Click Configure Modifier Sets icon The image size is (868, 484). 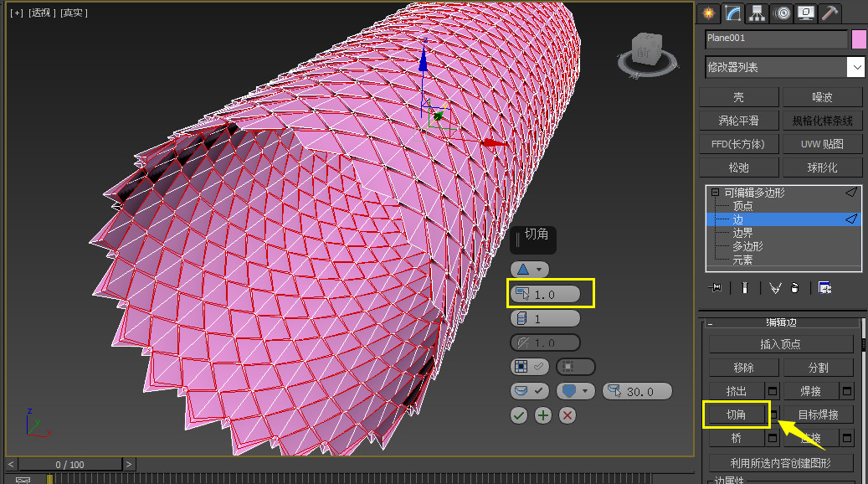click(x=824, y=288)
